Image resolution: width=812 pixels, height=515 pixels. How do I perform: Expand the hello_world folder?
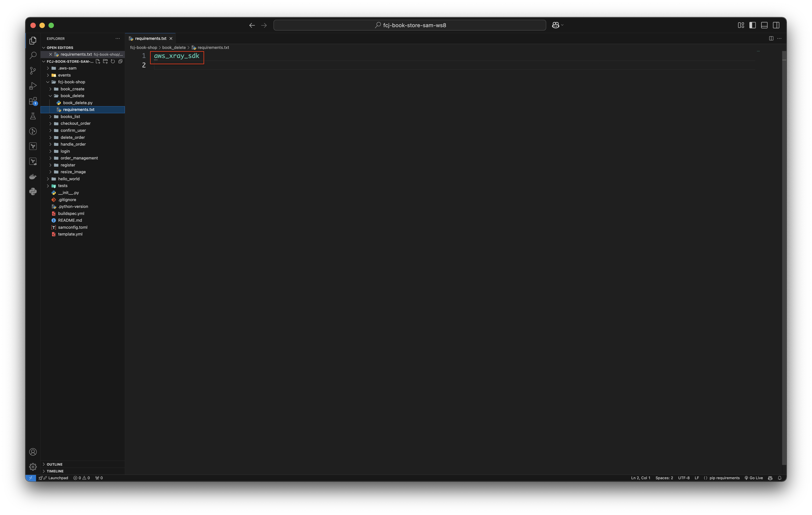48,179
